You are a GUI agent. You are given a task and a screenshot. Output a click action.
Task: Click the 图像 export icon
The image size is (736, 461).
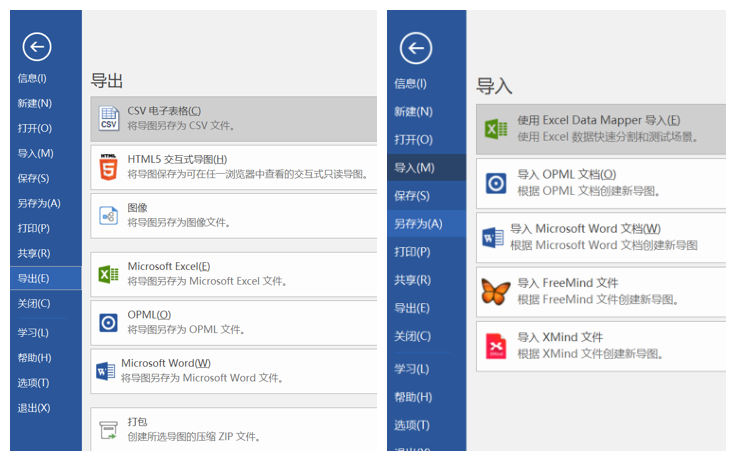[x=108, y=216]
